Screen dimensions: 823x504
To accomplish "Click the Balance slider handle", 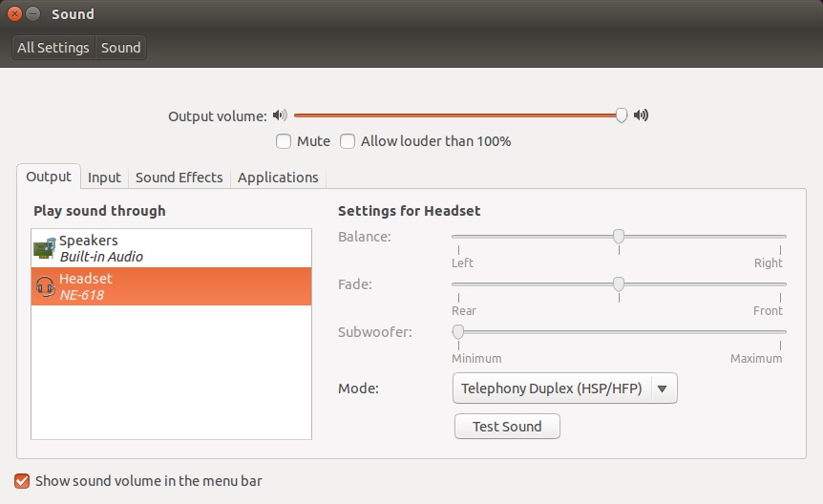I will tap(619, 236).
